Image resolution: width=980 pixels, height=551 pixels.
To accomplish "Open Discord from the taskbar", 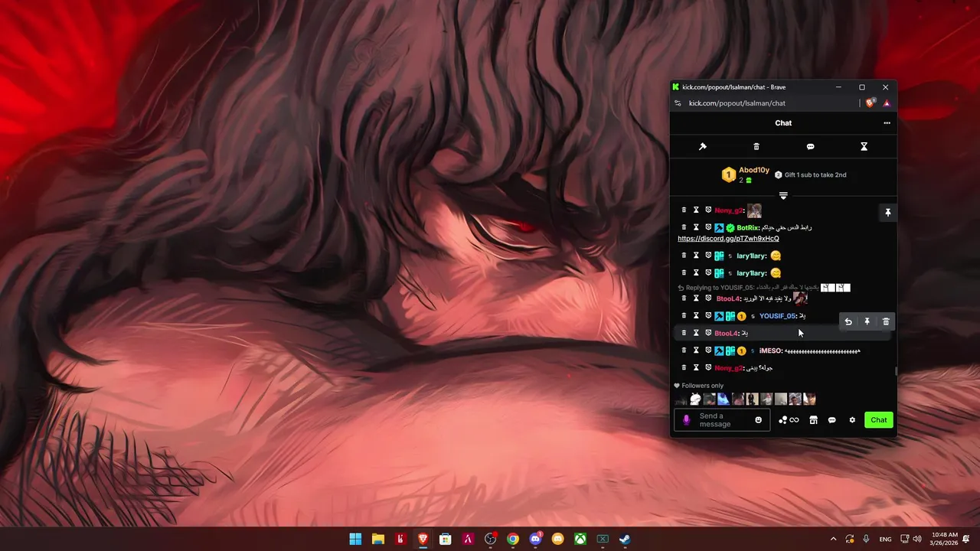I will 535,540.
